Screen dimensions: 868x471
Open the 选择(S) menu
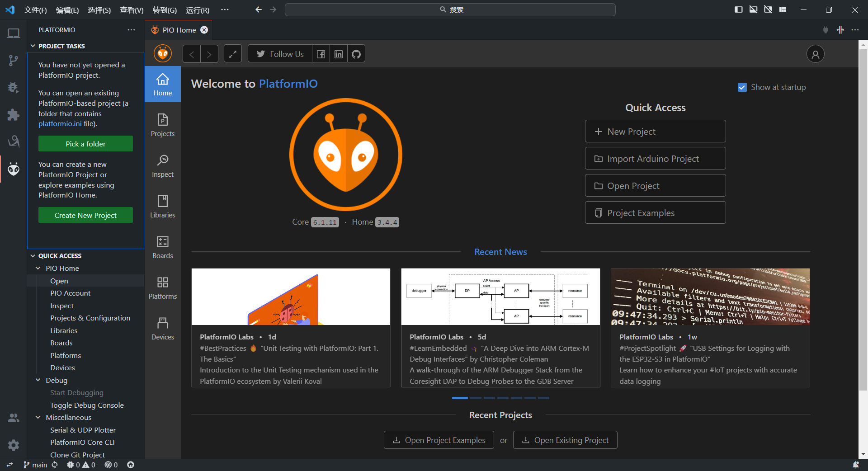tap(99, 10)
